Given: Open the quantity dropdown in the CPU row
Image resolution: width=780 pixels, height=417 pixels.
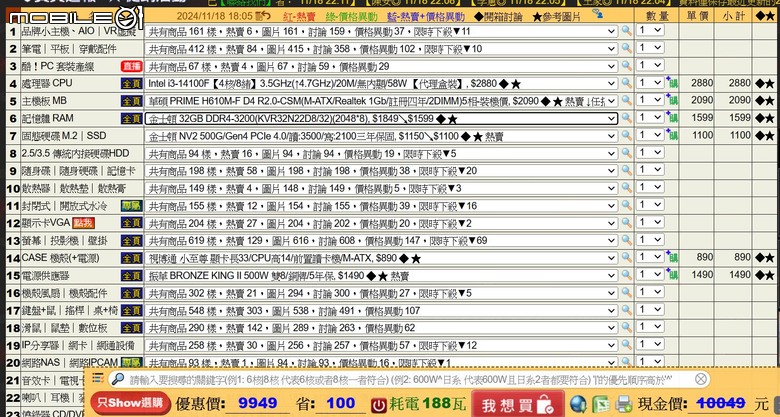Looking at the screenshot, I should [650, 83].
